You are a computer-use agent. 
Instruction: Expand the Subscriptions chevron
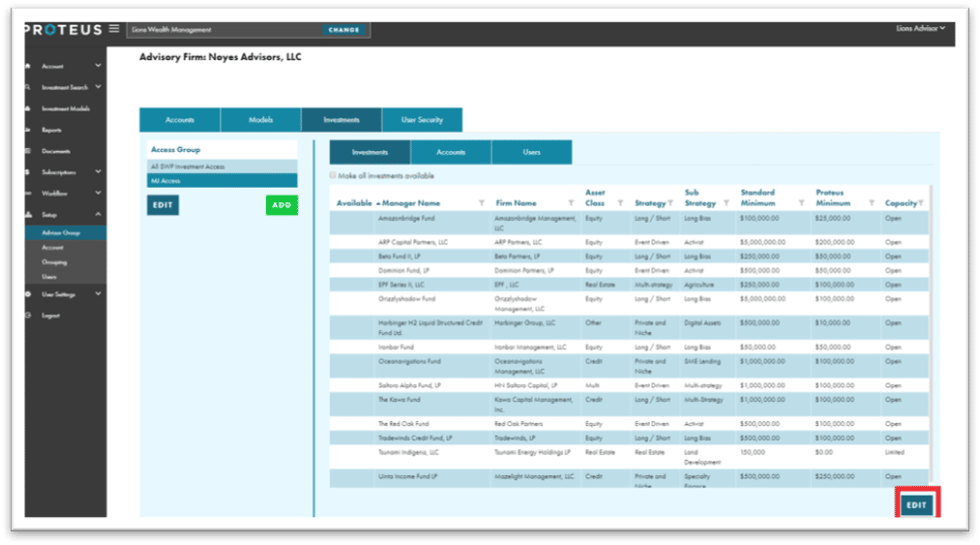click(98, 171)
